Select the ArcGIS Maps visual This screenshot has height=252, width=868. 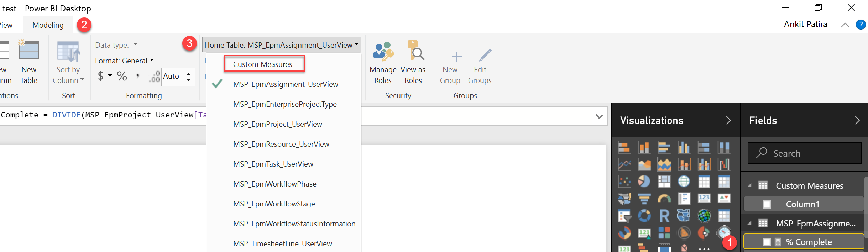point(704,216)
